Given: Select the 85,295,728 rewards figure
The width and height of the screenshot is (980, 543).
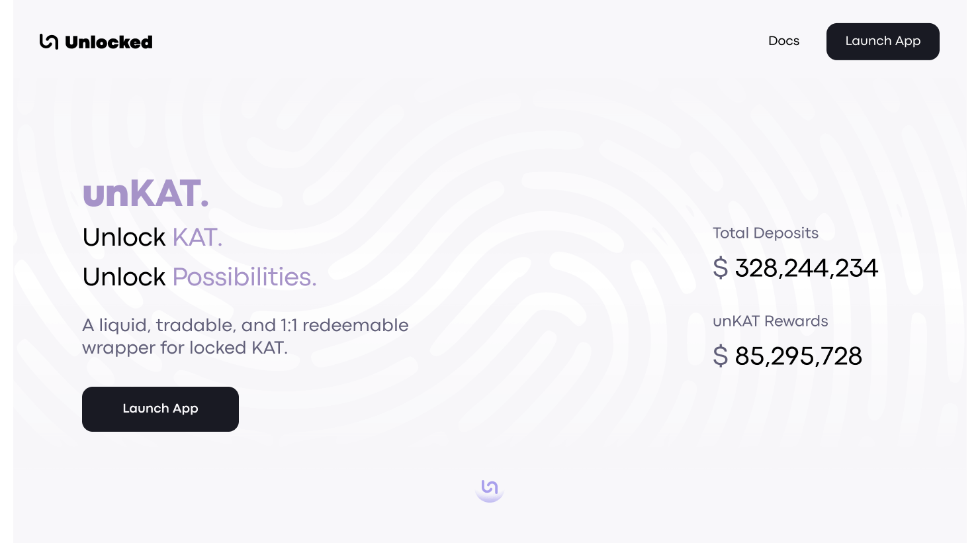Looking at the screenshot, I should click(798, 356).
